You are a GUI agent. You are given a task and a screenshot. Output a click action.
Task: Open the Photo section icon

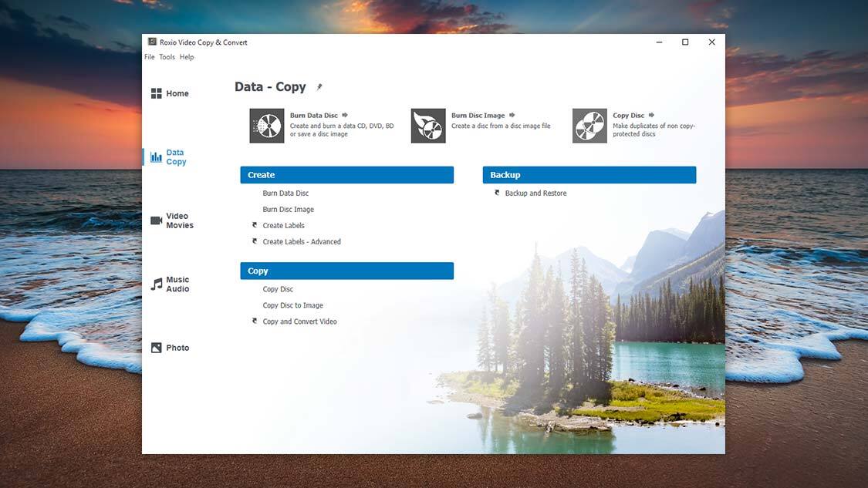point(157,348)
